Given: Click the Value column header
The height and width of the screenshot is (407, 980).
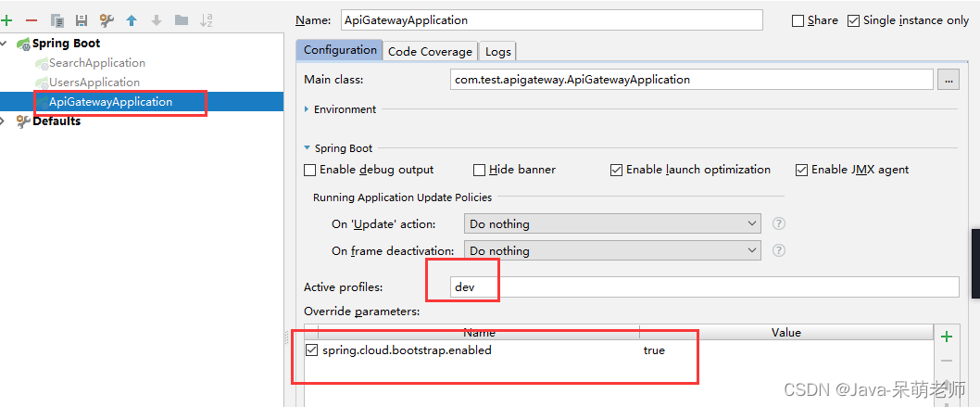Looking at the screenshot, I should (x=786, y=333).
